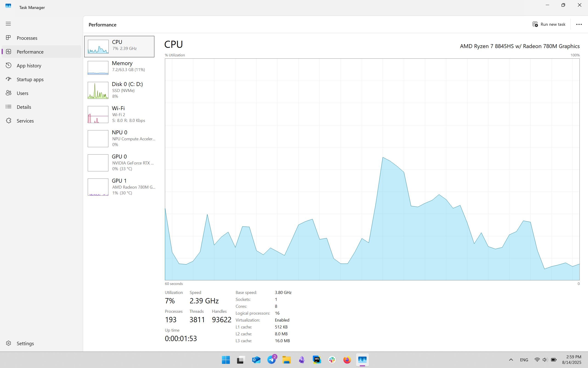
Task: Select the Memory mini graph thumbnail
Action: (98, 68)
